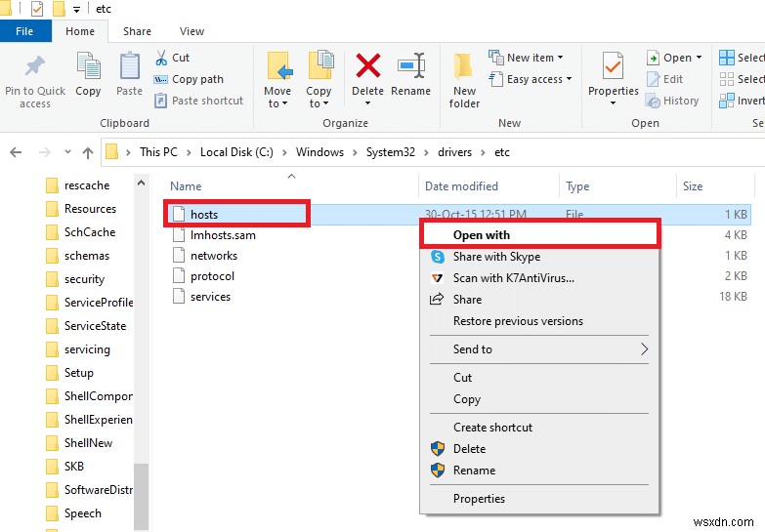Viewport: 765px width, 532px height.
Task: Click the red Delete X icon
Action: click(x=368, y=65)
